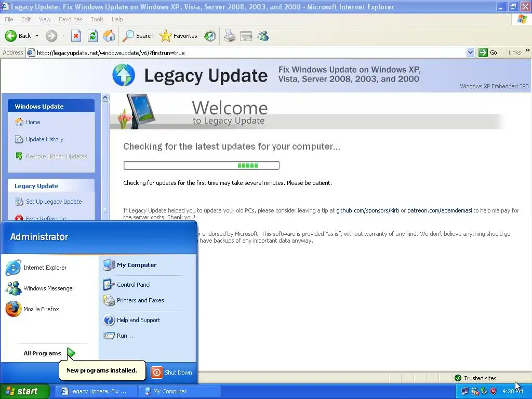Open the Edit menu
This screenshot has width=532, height=399.
click(x=26, y=19)
